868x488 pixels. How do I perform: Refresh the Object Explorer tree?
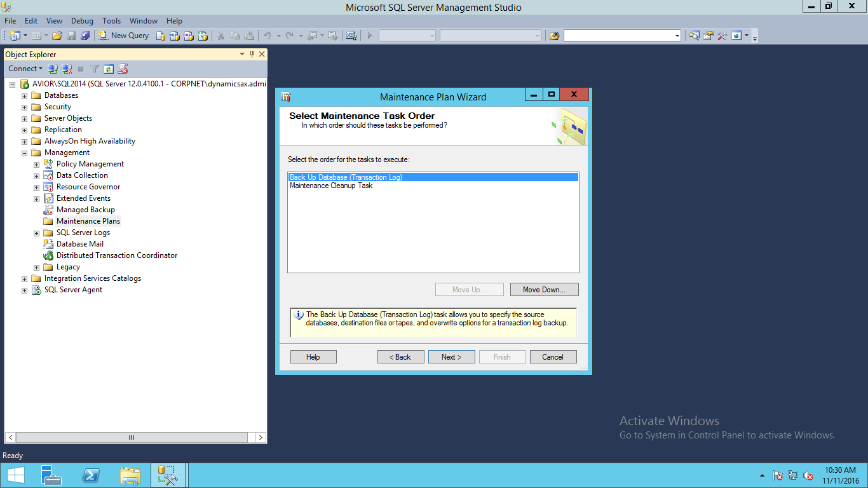tap(109, 69)
